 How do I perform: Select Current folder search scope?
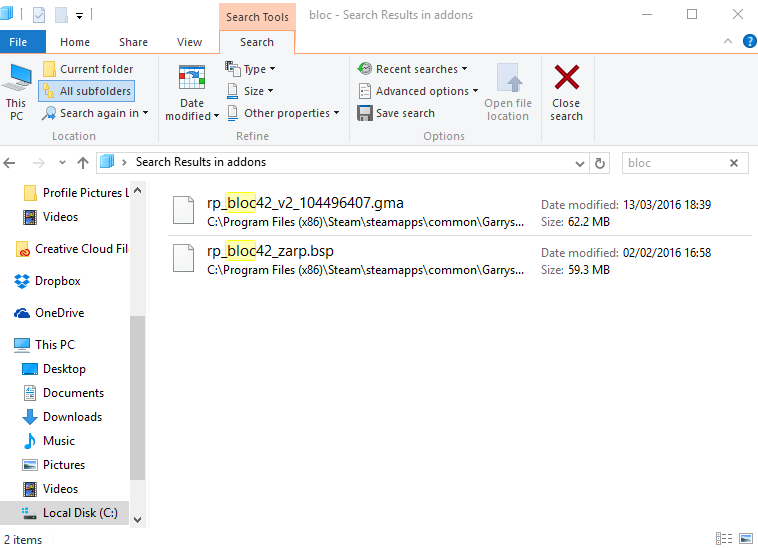88,69
